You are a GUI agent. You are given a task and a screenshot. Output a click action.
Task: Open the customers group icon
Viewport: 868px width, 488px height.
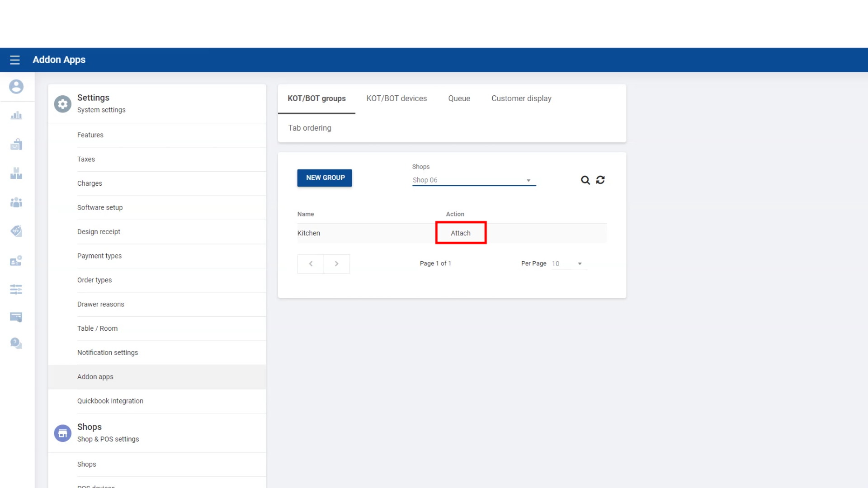[16, 202]
